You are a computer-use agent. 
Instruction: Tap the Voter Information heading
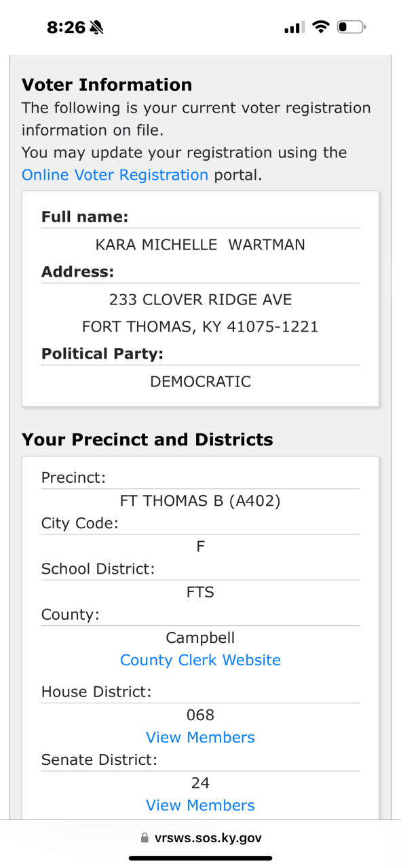coord(107,85)
